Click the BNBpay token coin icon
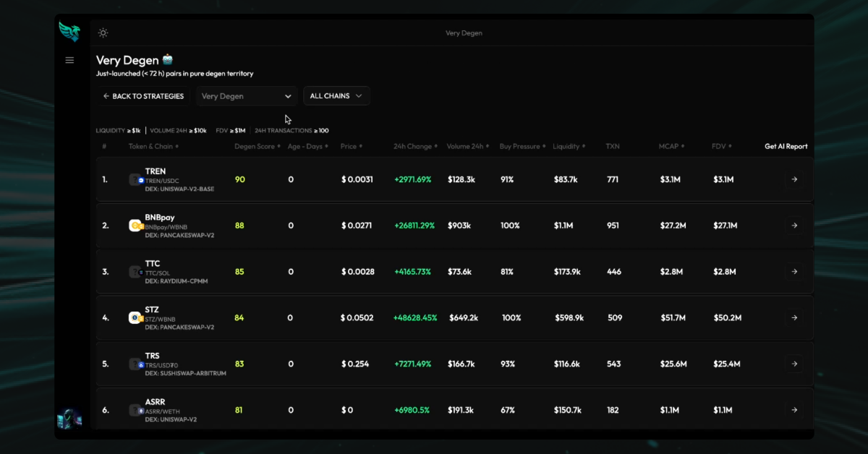The height and width of the screenshot is (454, 868). 135,225
